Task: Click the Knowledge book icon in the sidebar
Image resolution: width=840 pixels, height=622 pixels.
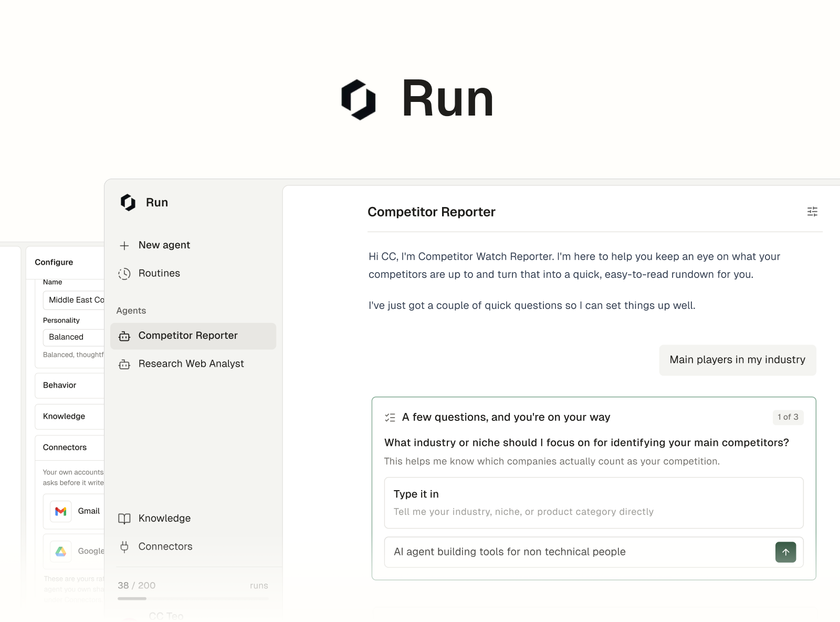Action: pos(124,519)
